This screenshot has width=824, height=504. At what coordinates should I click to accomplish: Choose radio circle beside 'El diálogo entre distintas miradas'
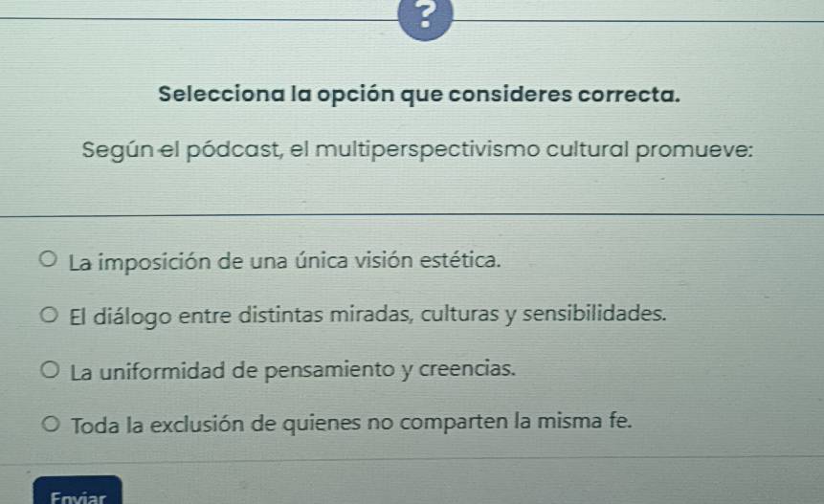pos(49,315)
